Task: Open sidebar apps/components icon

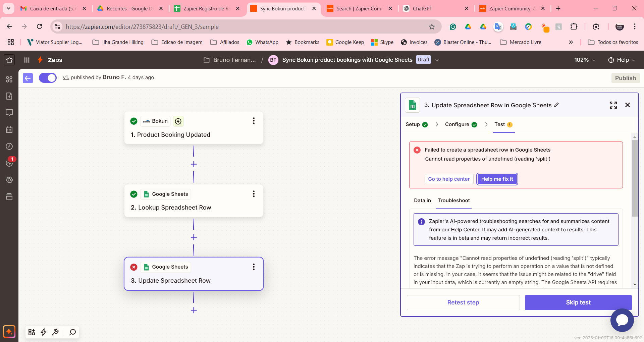Action: click(x=9, y=79)
